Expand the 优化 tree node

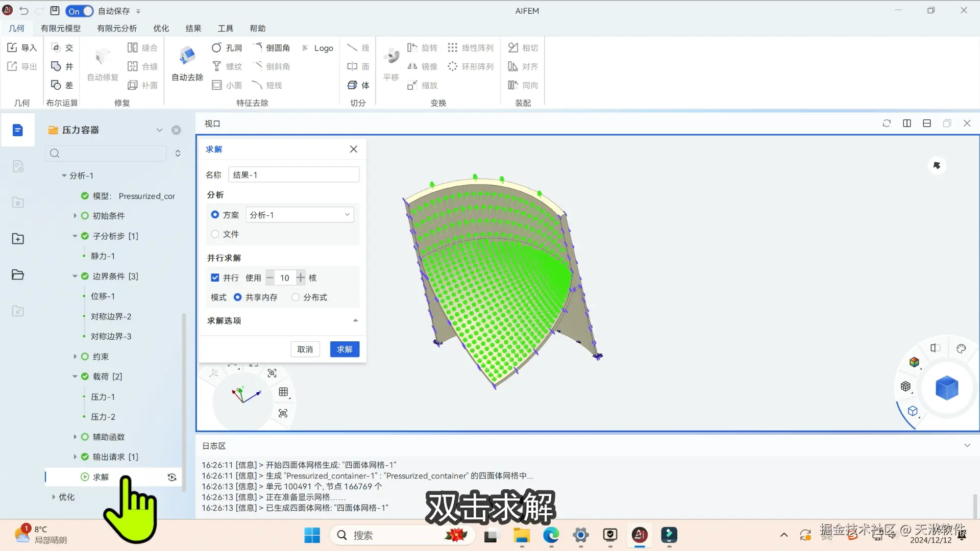(54, 497)
